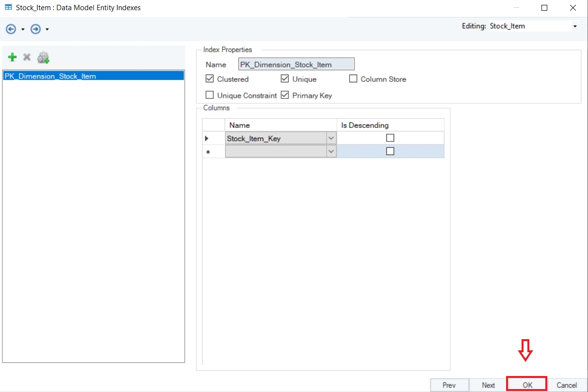Click the table icon in title bar
588x392 pixels.
click(x=8, y=8)
